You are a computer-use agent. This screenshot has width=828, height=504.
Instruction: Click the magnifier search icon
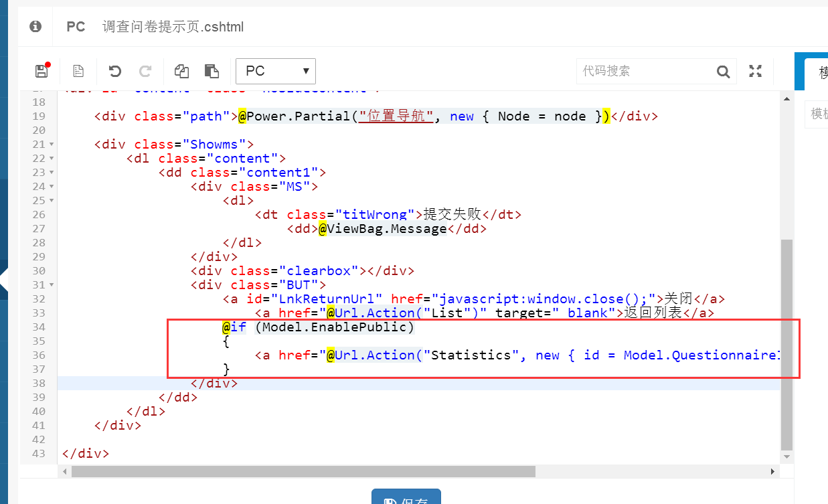[723, 72]
